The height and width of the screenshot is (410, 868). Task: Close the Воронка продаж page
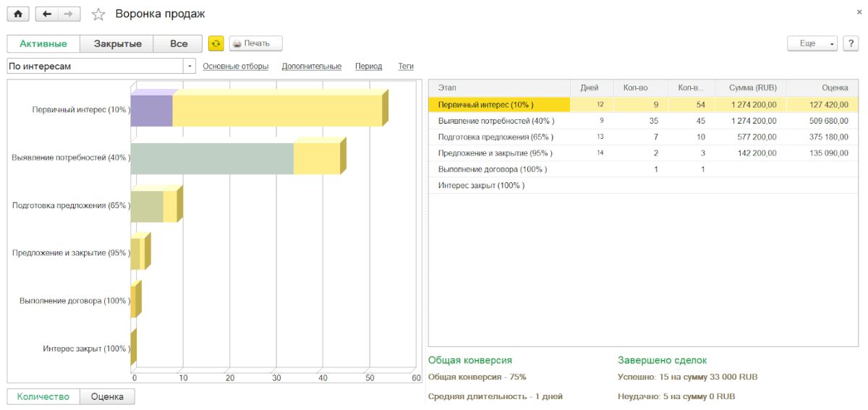859,12
